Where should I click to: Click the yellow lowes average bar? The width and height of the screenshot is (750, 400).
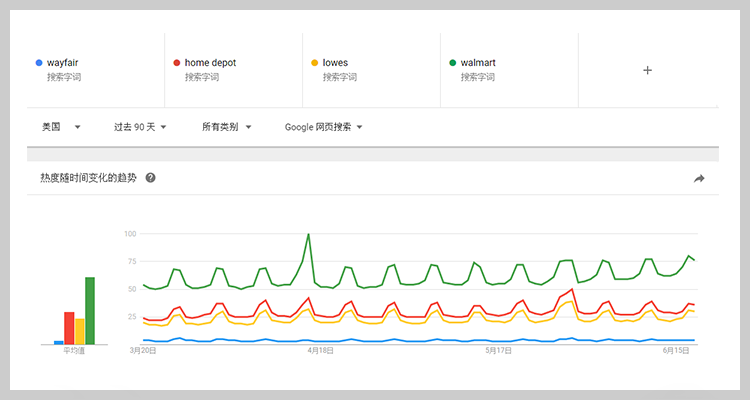pos(80,331)
